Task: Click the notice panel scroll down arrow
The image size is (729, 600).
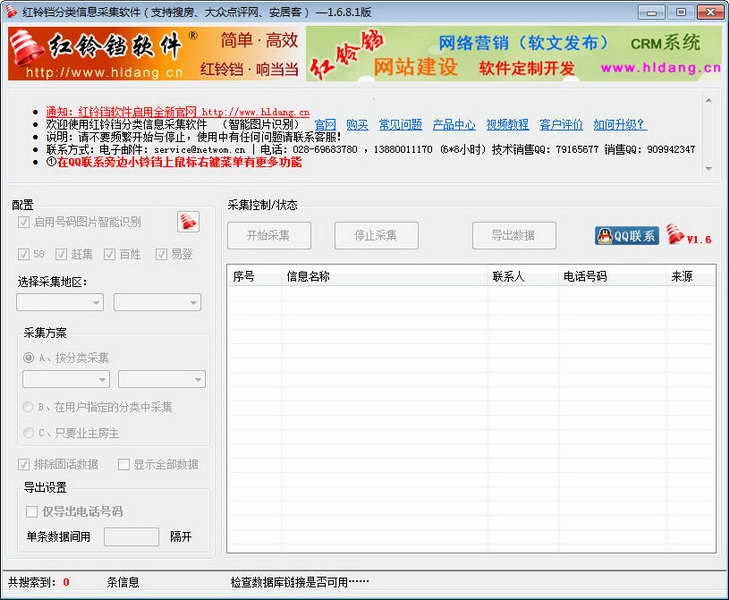Action: [x=709, y=168]
